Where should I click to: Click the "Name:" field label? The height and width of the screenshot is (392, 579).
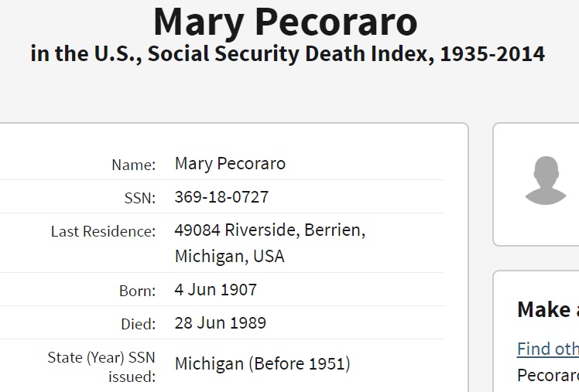[x=133, y=165]
